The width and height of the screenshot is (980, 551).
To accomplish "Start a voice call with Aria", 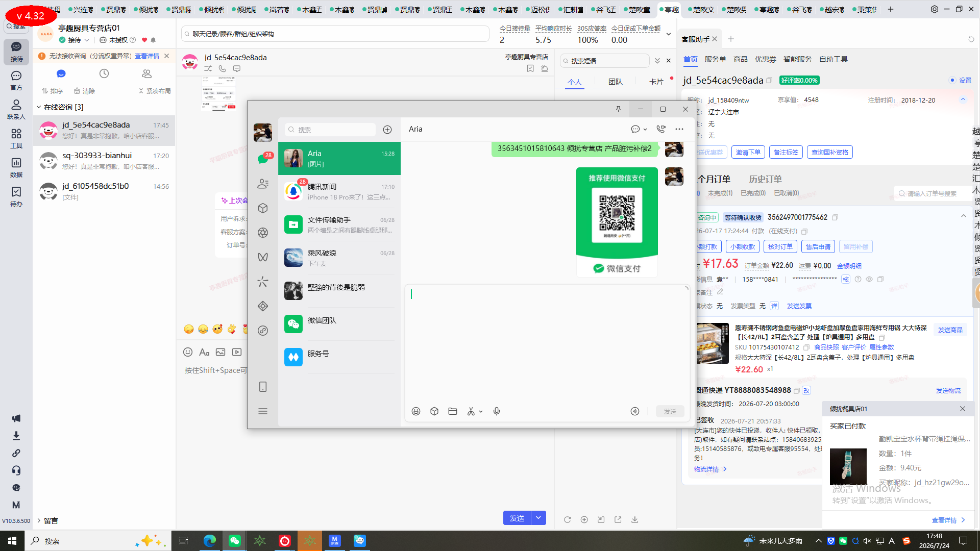I will pyautogui.click(x=661, y=129).
